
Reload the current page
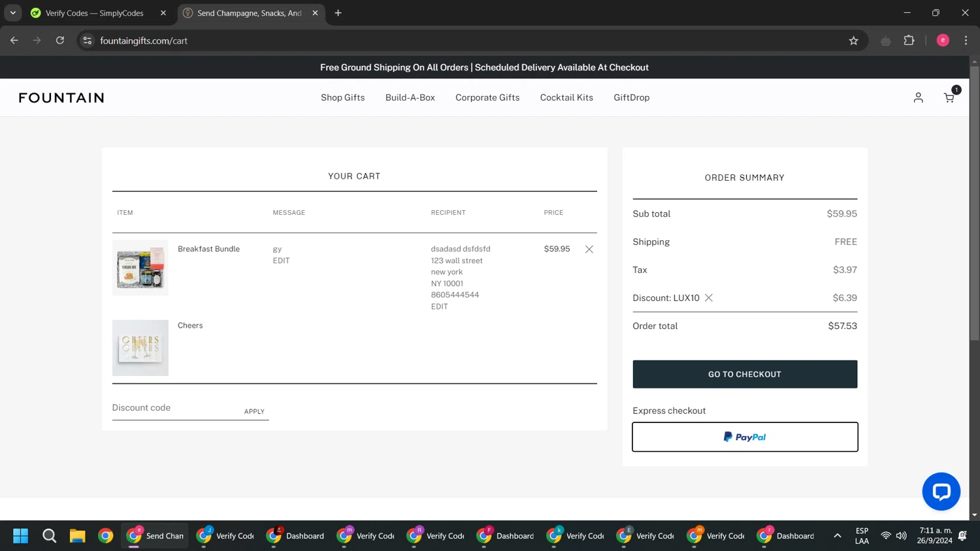click(60, 40)
